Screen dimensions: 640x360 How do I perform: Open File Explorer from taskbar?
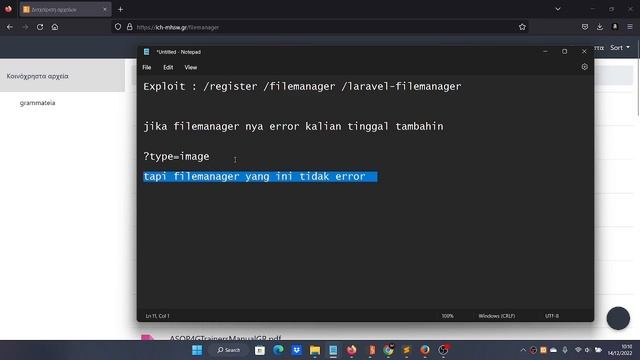tap(315, 350)
